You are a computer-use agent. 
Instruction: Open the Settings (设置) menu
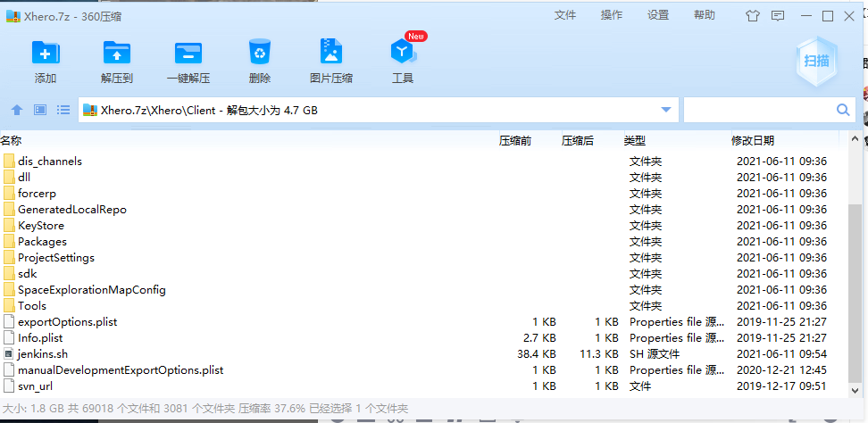point(658,15)
